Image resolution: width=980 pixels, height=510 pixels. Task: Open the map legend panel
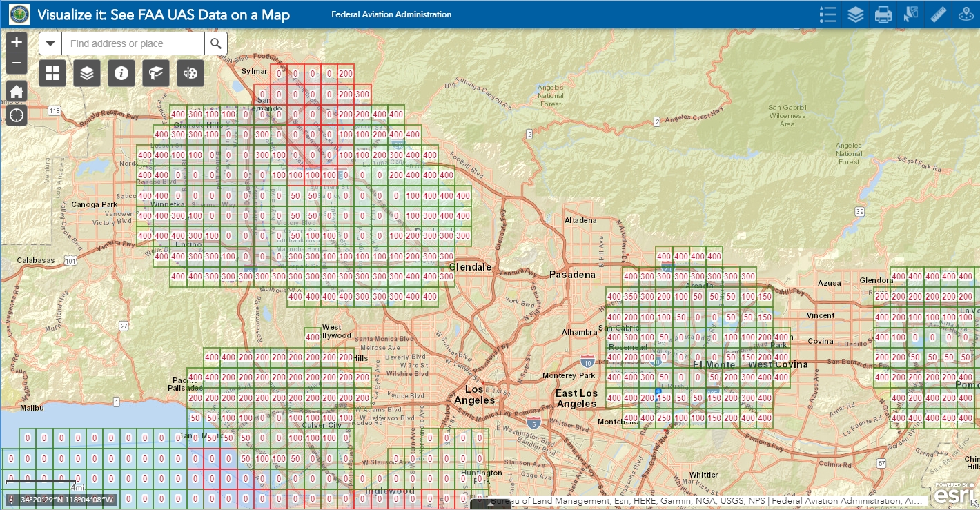click(x=828, y=14)
